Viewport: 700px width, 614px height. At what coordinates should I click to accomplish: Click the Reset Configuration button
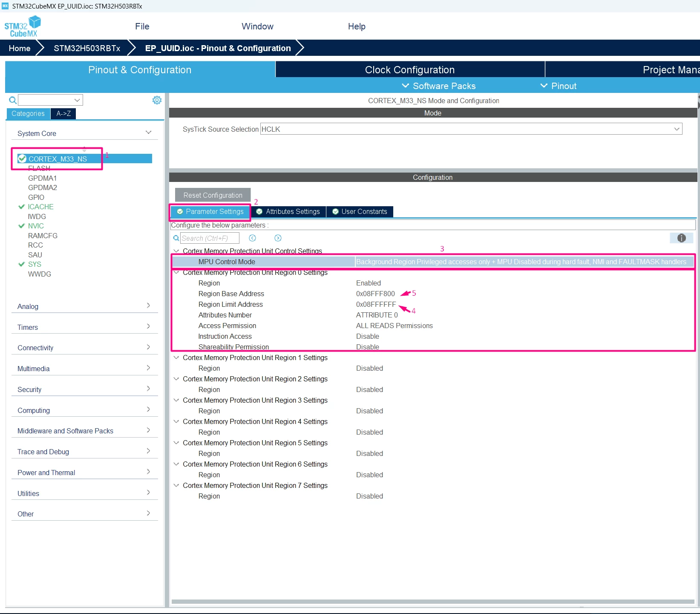[213, 195]
